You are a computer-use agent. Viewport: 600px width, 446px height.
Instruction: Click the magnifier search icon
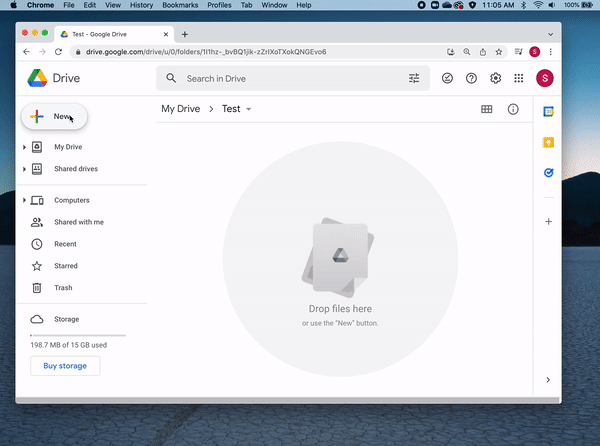tap(171, 78)
